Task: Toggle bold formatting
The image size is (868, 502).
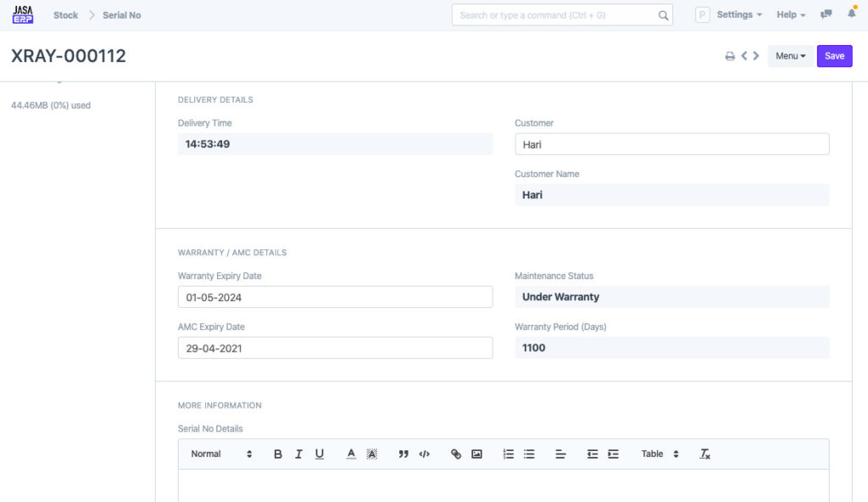Action: [x=278, y=455]
